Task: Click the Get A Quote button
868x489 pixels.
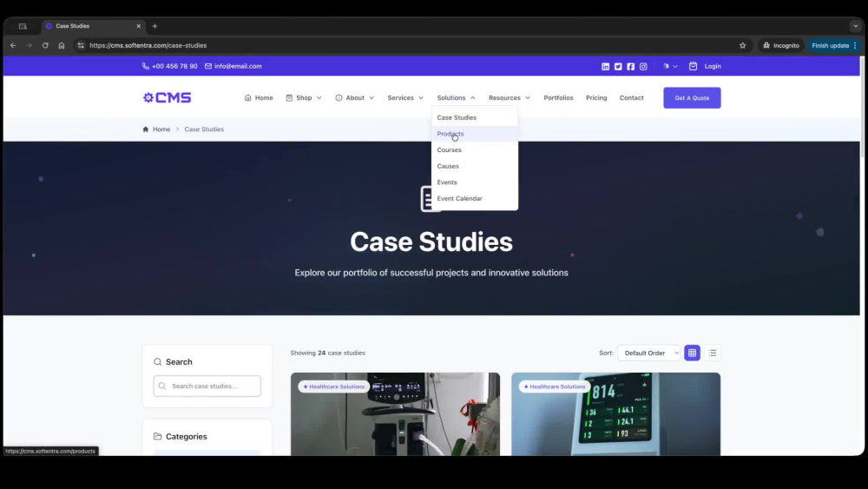Action: [692, 97]
